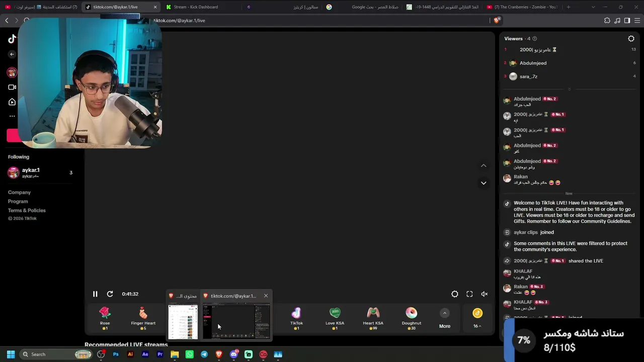Enter fullscreen on the live player

[x=469, y=294]
